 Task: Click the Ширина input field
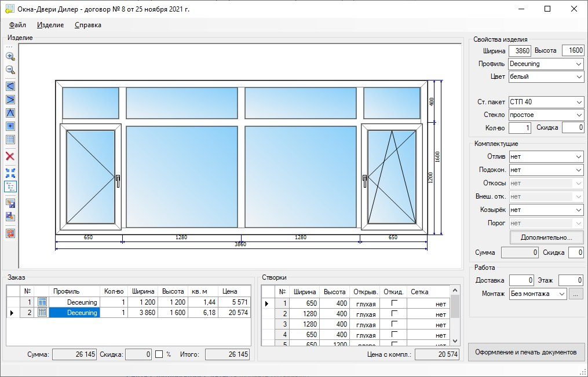point(520,51)
